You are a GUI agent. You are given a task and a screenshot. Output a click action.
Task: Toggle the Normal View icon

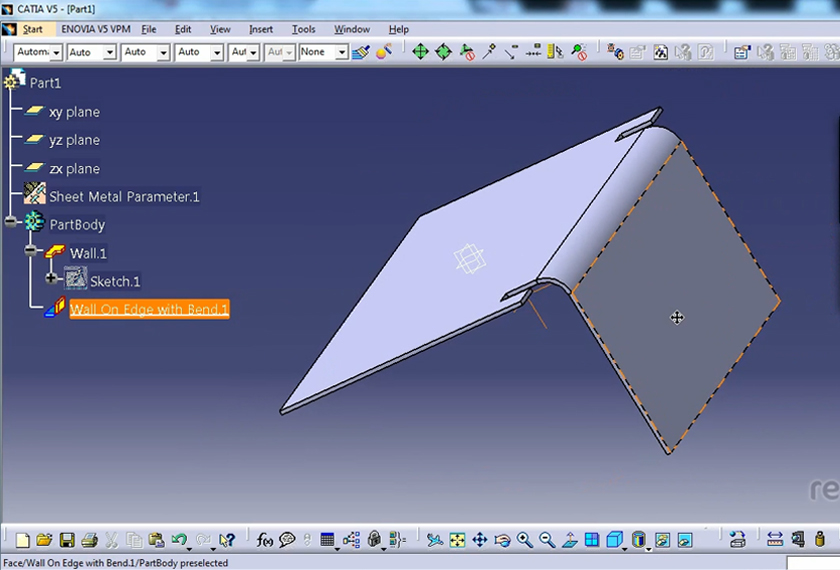click(569, 540)
